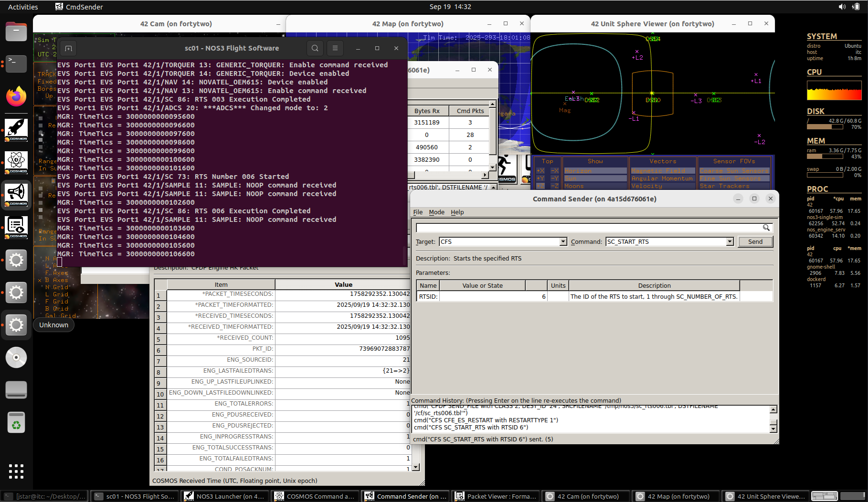Open the disc drive icon in the dock

pyautogui.click(x=16, y=357)
